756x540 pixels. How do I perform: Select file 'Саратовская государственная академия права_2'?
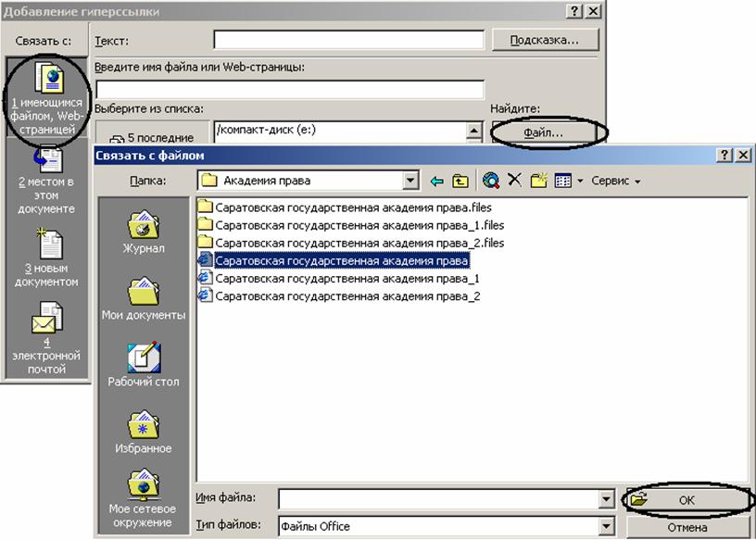pyautogui.click(x=339, y=296)
